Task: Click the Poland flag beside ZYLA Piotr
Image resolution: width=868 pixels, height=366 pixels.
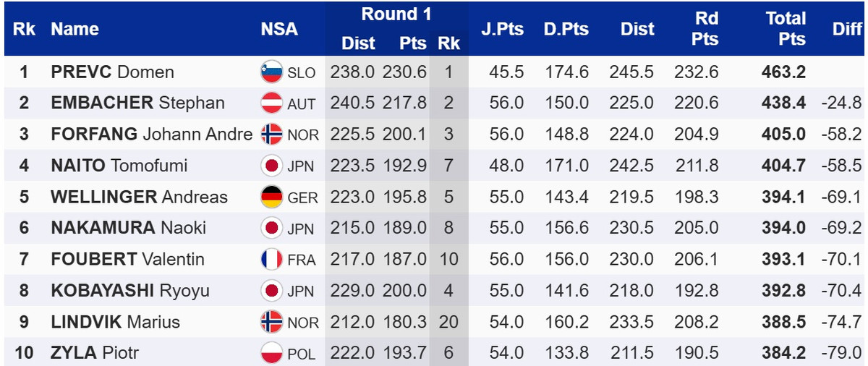Action: click(271, 353)
